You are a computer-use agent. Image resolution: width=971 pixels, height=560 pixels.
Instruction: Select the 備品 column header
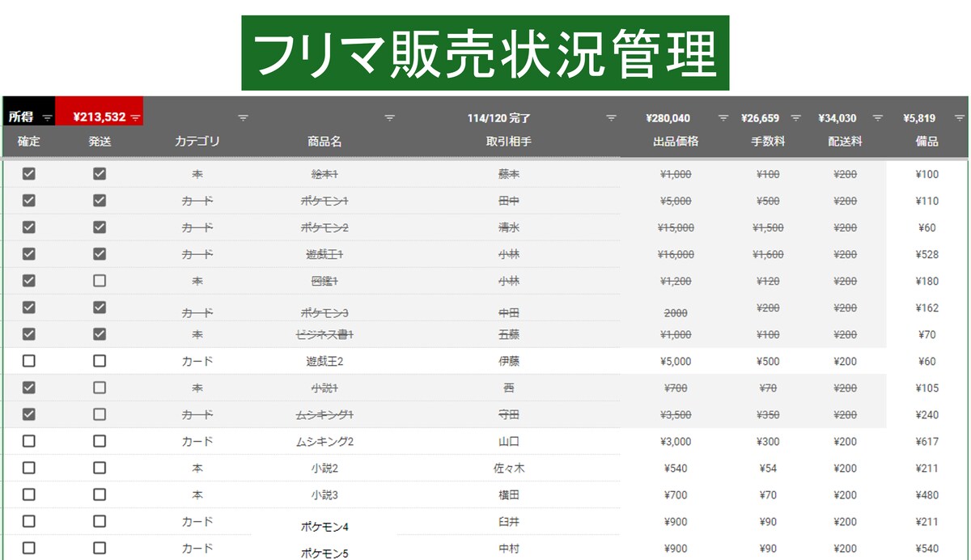click(927, 142)
